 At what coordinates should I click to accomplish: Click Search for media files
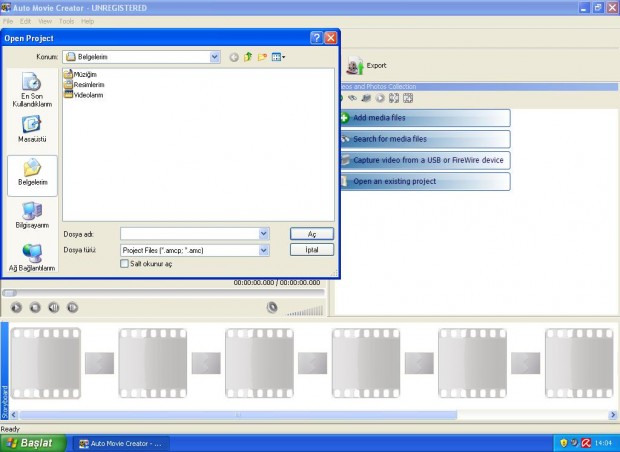tap(425, 139)
